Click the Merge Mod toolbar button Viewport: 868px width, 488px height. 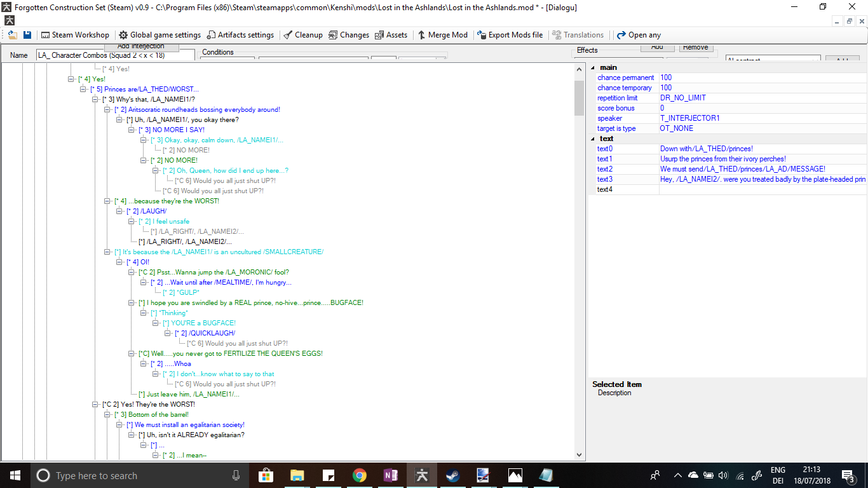[442, 35]
